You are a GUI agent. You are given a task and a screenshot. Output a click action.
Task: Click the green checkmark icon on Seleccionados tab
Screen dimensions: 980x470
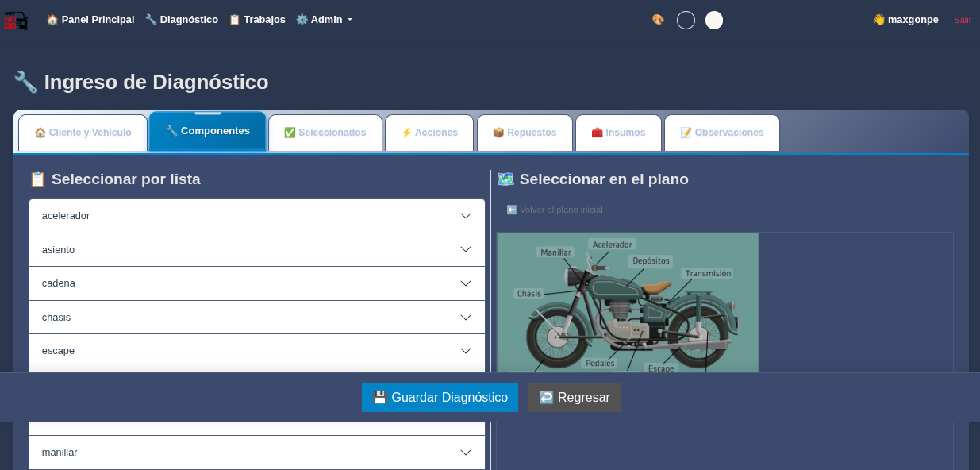[x=290, y=132]
